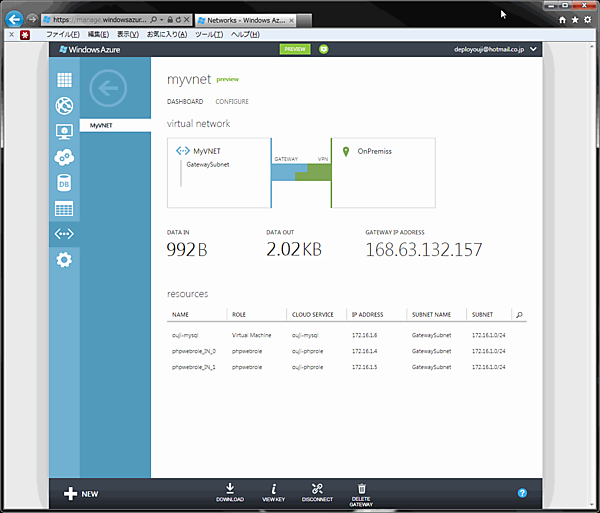Click search magnifier in resources table header

pyautogui.click(x=519, y=315)
